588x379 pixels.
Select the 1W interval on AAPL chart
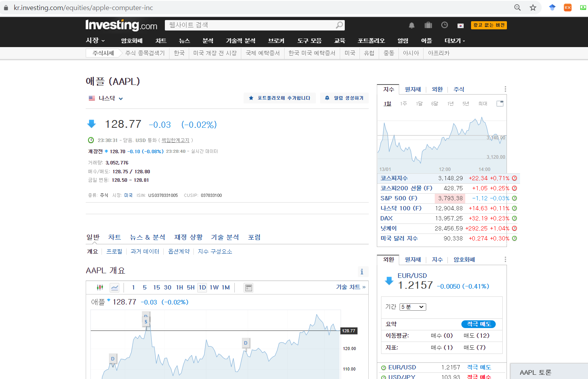(x=214, y=288)
